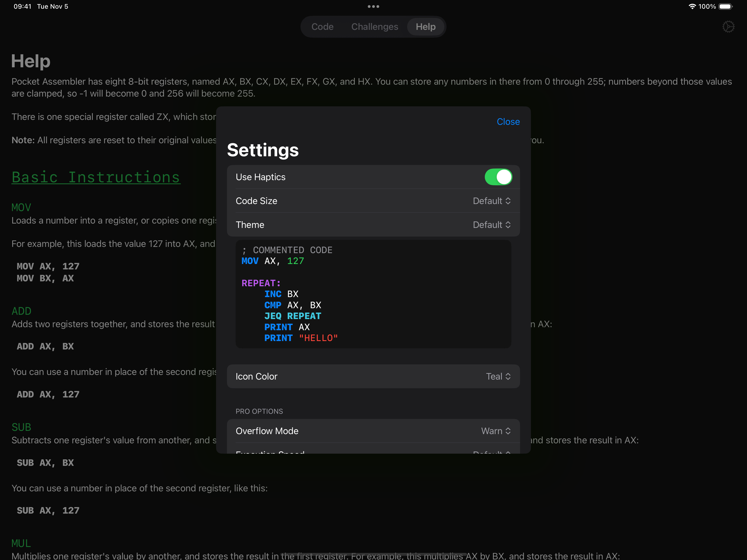Tap the Wi-Fi status icon
This screenshot has width=747, height=560.
692,7
